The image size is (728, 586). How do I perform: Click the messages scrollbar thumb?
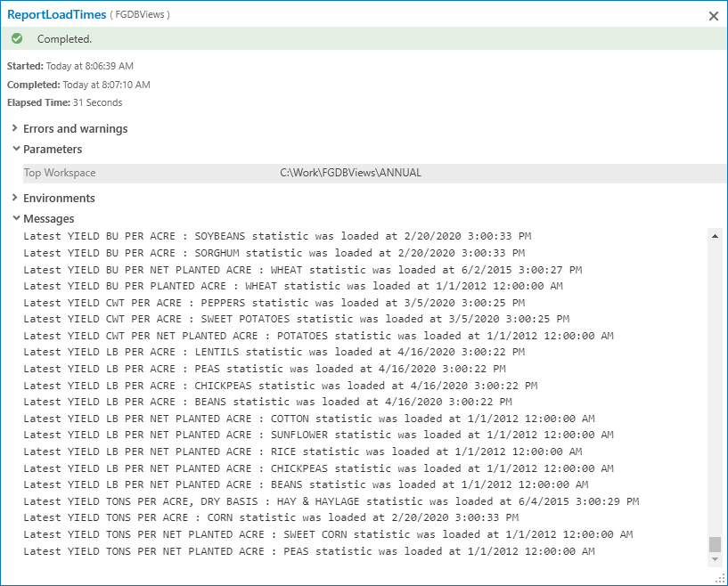(x=715, y=543)
